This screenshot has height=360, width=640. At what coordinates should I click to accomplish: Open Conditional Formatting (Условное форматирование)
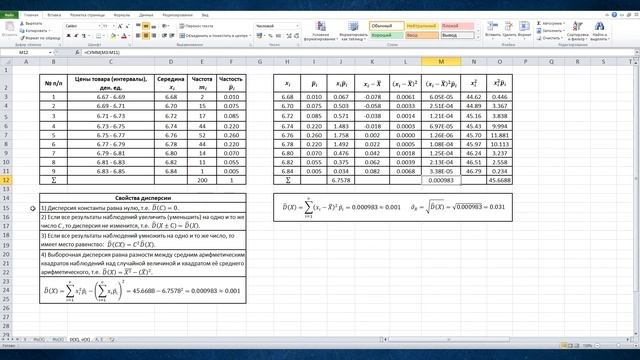tap(321, 31)
